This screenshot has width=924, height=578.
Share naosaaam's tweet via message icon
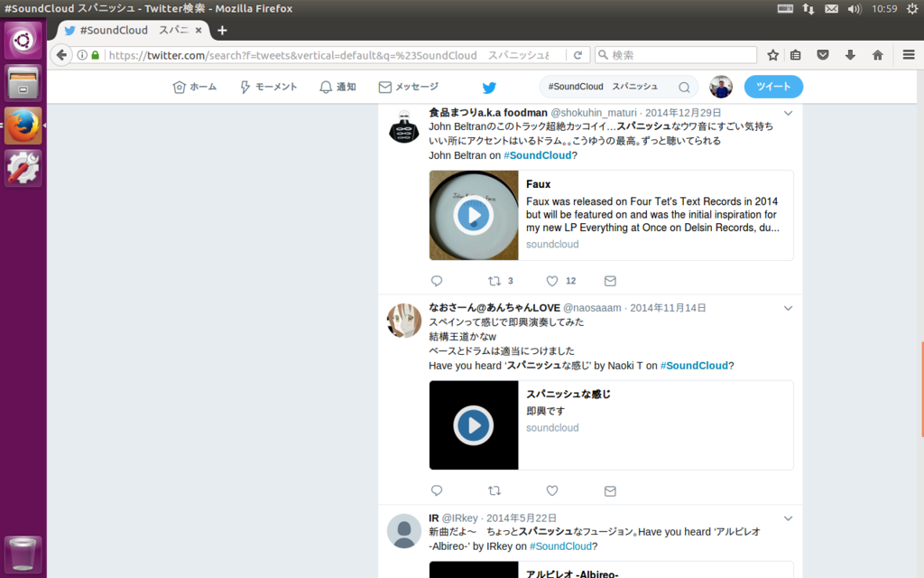(x=610, y=490)
